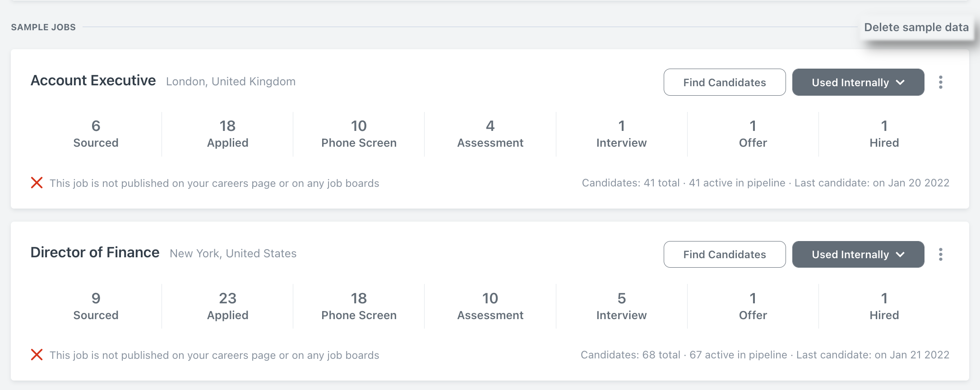This screenshot has height=390, width=980.
Task: View Interview stage with 5 candidates
Action: [x=621, y=306]
